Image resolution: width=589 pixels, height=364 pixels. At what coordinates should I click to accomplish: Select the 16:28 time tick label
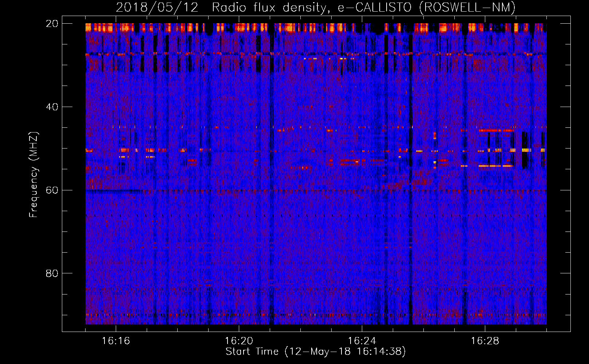pos(485,341)
